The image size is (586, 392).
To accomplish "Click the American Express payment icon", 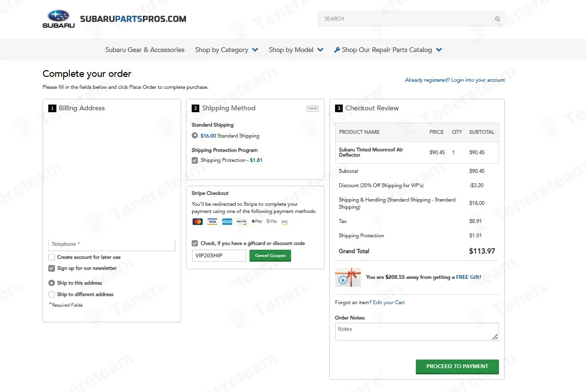I will pos(227,222).
